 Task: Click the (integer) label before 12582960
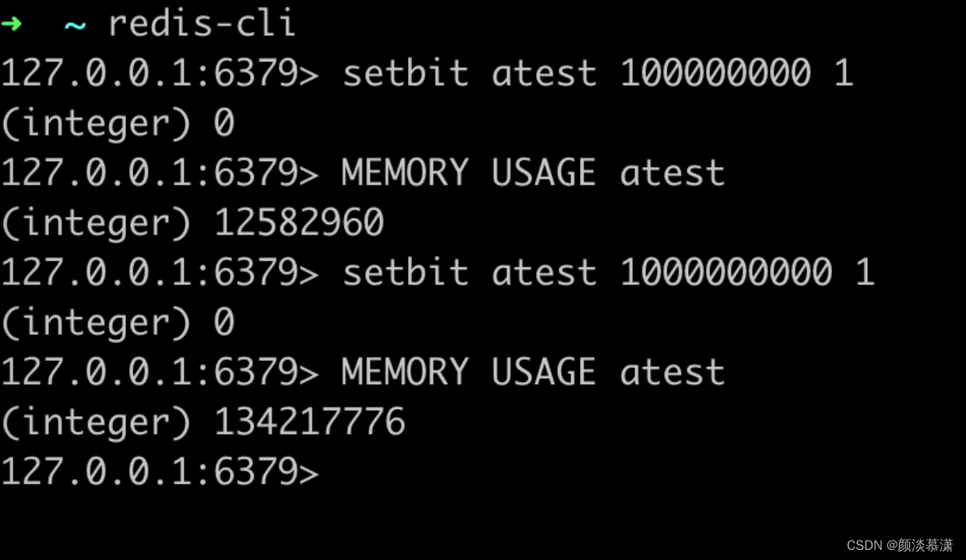(97, 223)
